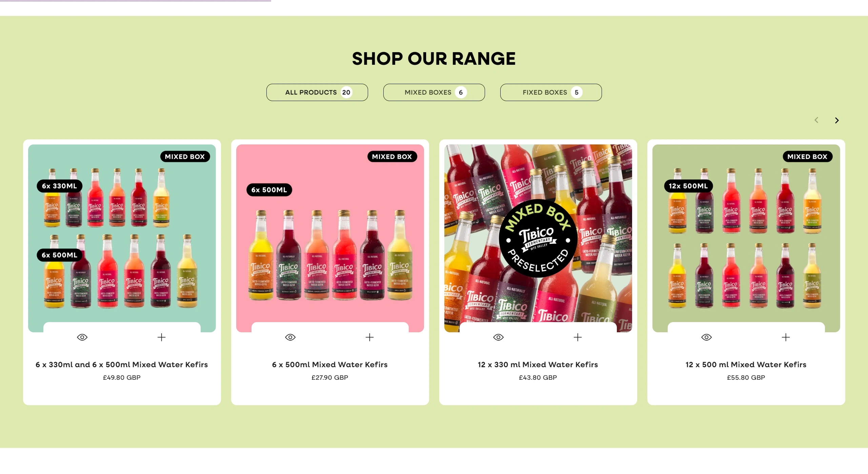Click the plus icon on the 12 x 500 ml box
Image resolution: width=868 pixels, height=474 pixels.
coord(786,337)
